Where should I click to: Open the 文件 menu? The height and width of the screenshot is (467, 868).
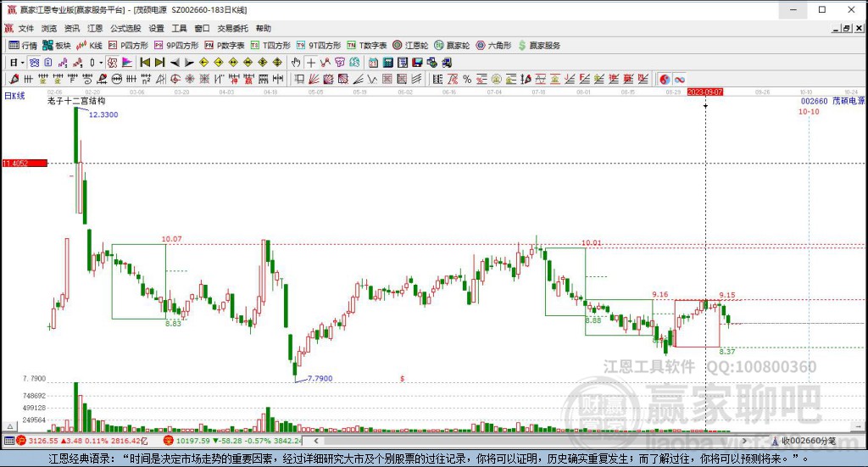26,28
